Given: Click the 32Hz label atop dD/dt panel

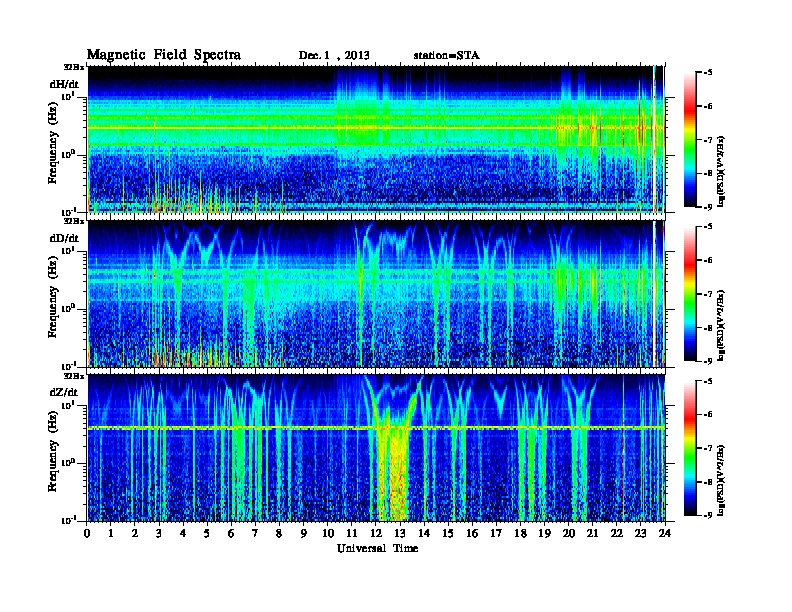Looking at the screenshot, I should (x=74, y=221).
